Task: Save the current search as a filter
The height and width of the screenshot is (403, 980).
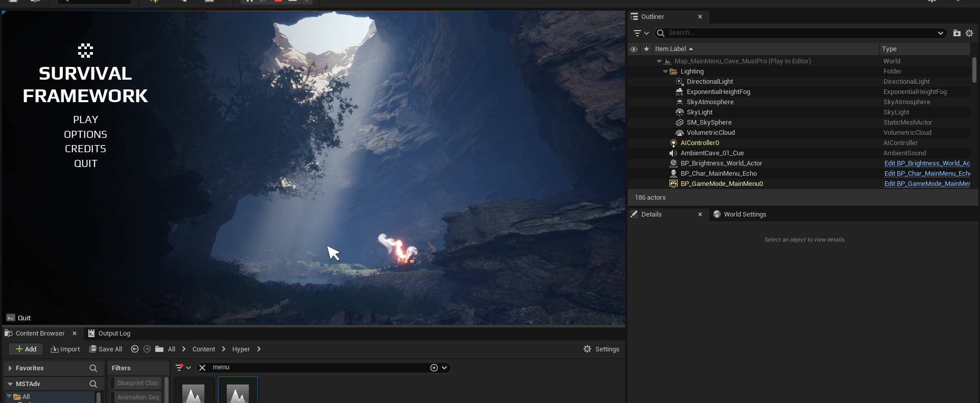Action: (x=434, y=368)
